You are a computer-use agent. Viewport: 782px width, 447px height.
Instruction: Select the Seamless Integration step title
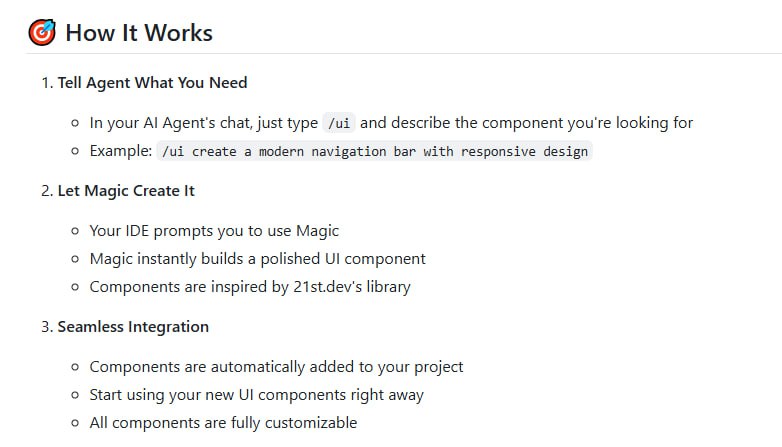133,326
